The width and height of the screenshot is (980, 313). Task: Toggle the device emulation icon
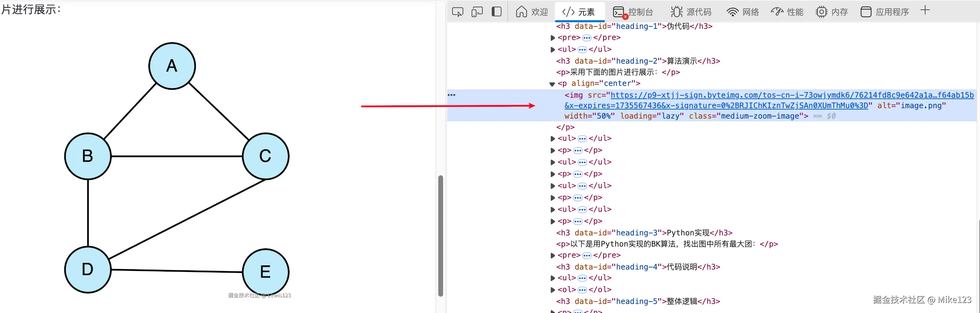coord(477,12)
